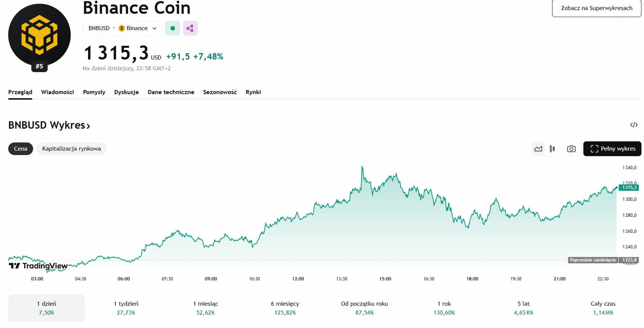
Task: Switch to the Dane techniczne tab
Action: click(171, 92)
